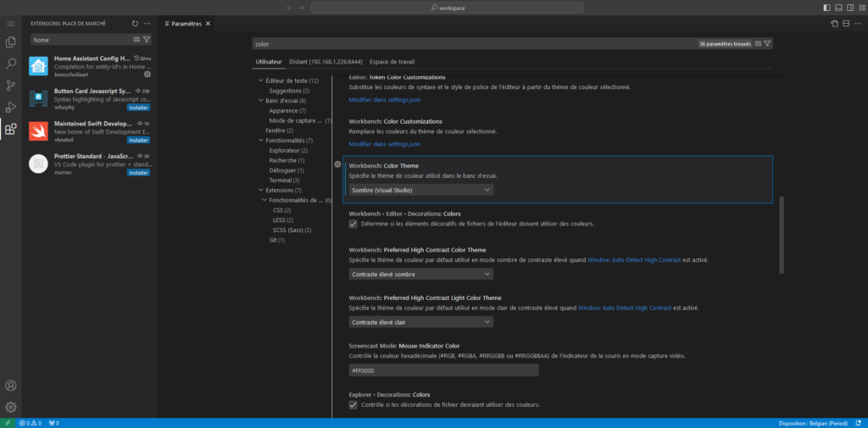Image resolution: width=868 pixels, height=428 pixels.
Task: Open Preferred High Contrast Light Theme dropdown
Action: click(421, 322)
